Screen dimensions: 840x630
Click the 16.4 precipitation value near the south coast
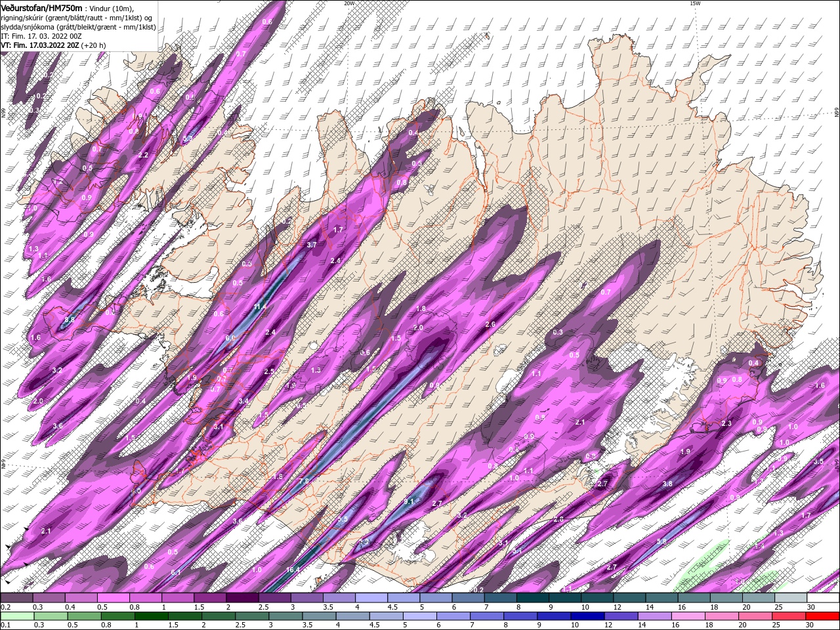click(x=293, y=570)
